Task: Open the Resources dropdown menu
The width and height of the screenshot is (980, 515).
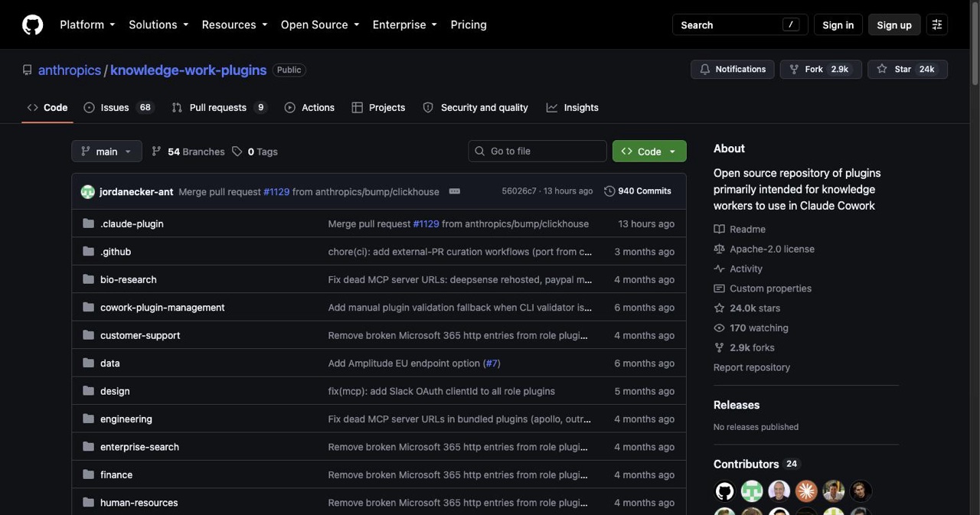Action: pos(234,24)
